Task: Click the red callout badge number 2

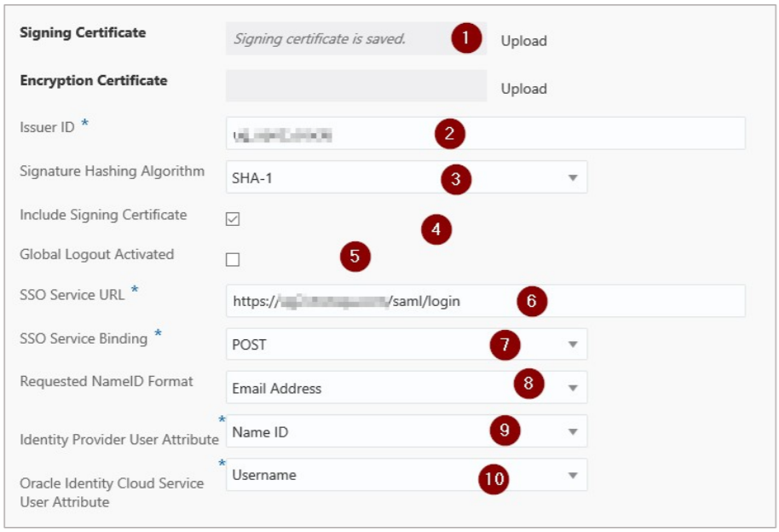Action: tap(449, 133)
